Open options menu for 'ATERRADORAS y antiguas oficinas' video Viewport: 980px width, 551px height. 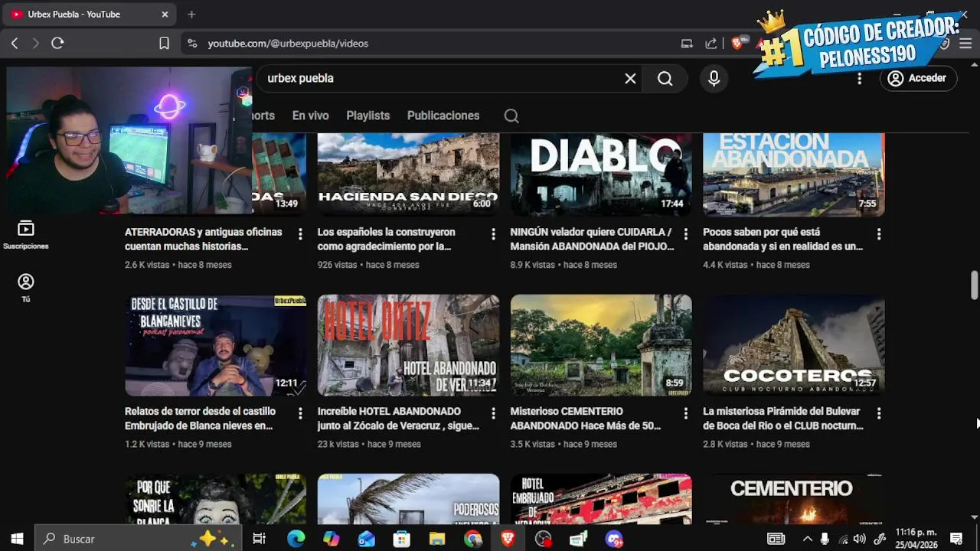(x=300, y=234)
